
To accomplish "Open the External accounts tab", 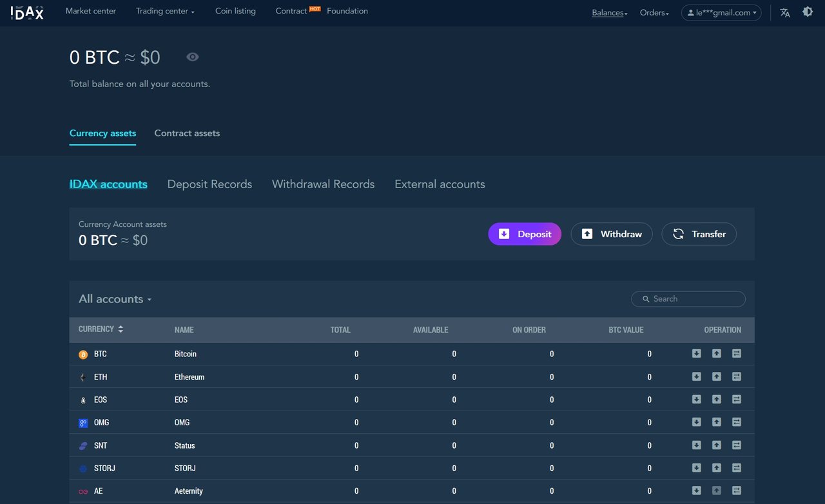I will 440,184.
